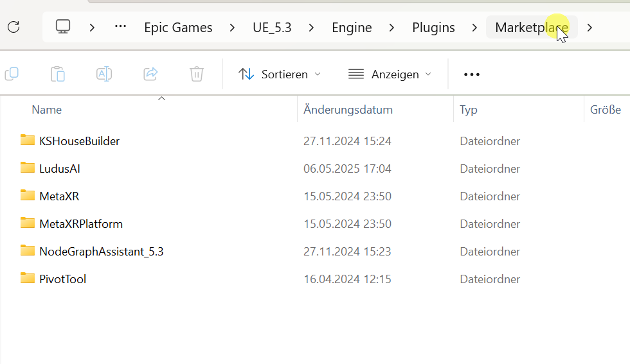Expand the chevron after Marketplace breadcrumb

589,28
